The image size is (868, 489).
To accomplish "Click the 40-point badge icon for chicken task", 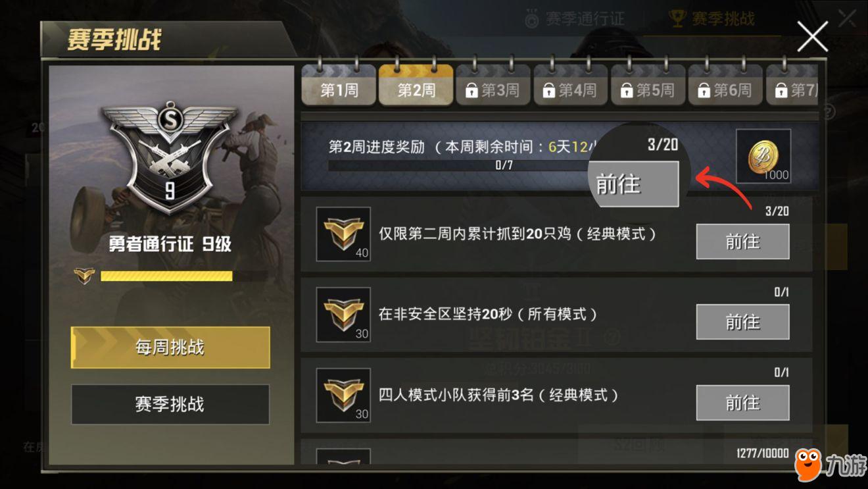I will tap(343, 234).
